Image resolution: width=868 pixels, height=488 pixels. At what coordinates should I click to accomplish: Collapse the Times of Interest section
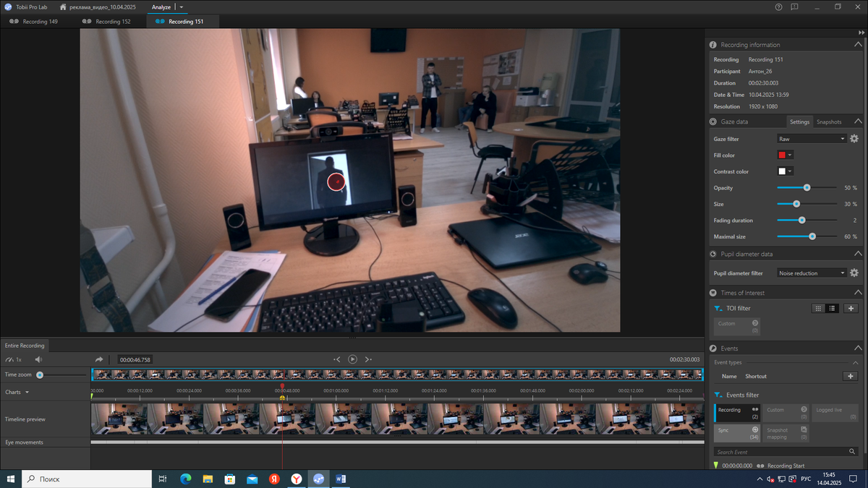[858, 293]
